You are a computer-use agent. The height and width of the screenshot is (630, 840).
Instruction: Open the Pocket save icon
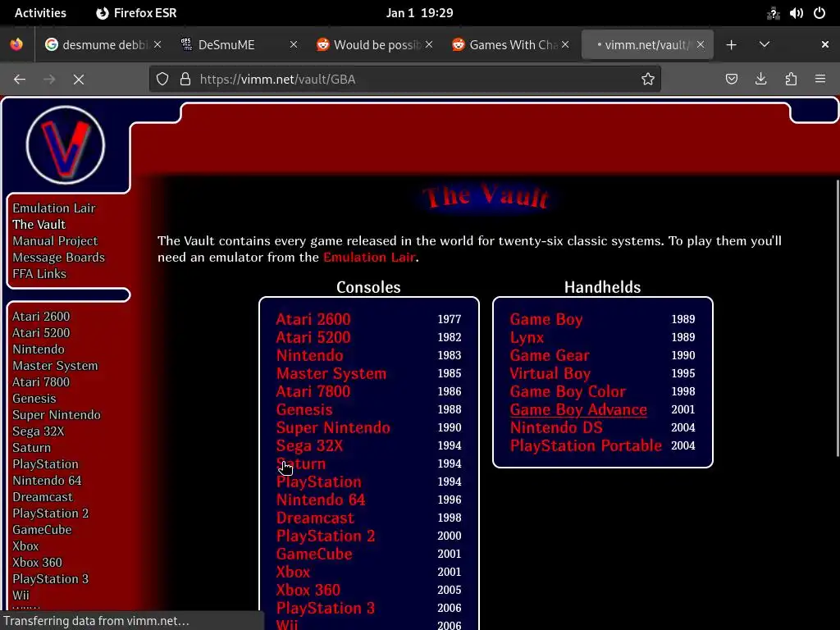click(731, 80)
